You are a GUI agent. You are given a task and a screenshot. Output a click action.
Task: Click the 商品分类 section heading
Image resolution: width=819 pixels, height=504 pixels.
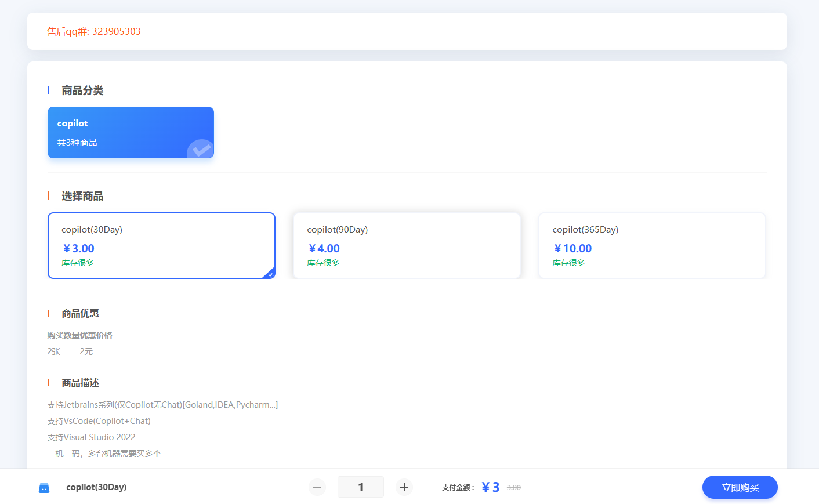pos(82,90)
